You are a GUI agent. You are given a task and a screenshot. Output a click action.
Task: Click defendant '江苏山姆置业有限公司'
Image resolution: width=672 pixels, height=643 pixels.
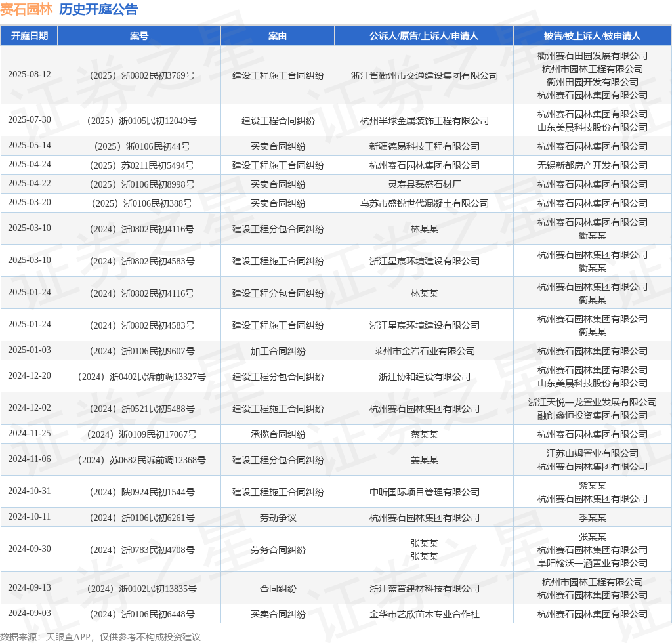593,453
